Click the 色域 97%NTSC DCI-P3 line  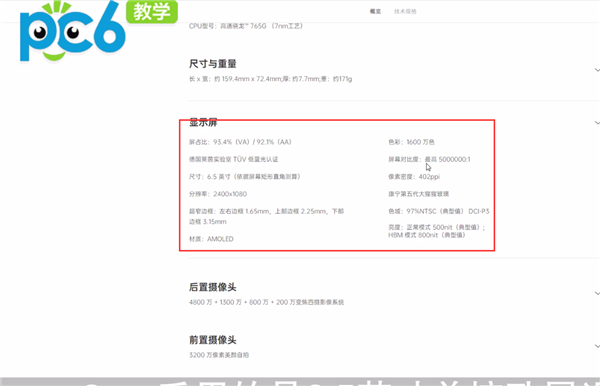(x=439, y=211)
